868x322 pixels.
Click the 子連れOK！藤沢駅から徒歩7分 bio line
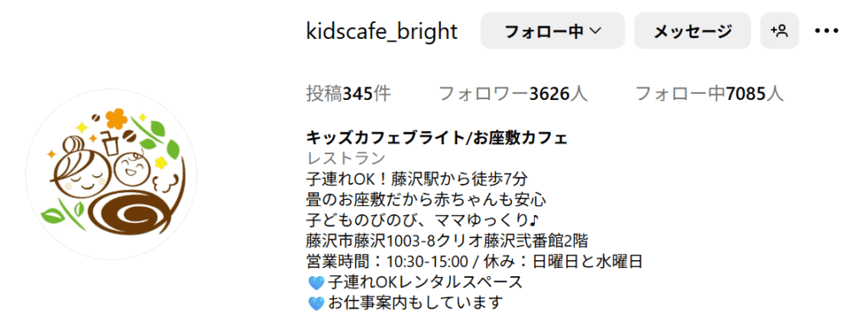point(416,180)
